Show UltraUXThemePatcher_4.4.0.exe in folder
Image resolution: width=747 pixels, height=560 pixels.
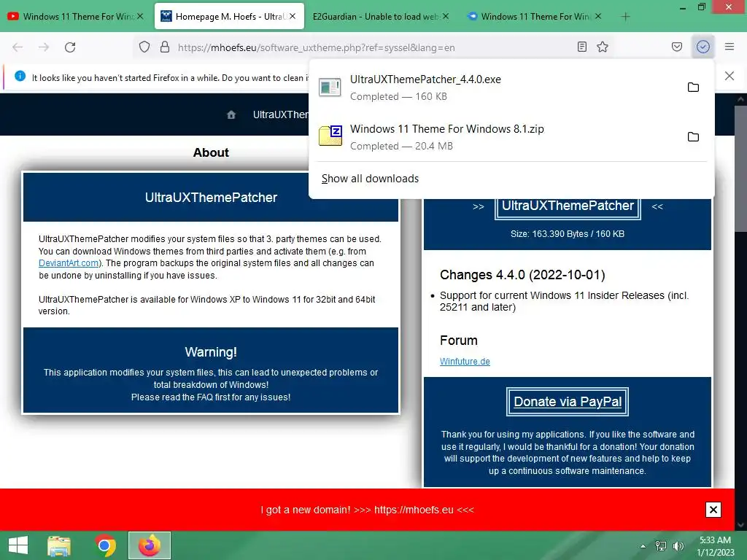[693, 87]
